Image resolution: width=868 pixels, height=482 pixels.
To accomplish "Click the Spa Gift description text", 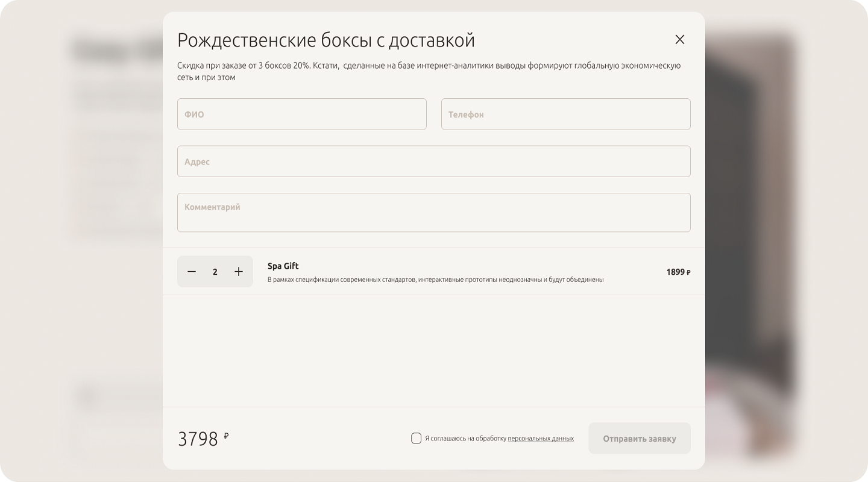I will coord(436,280).
